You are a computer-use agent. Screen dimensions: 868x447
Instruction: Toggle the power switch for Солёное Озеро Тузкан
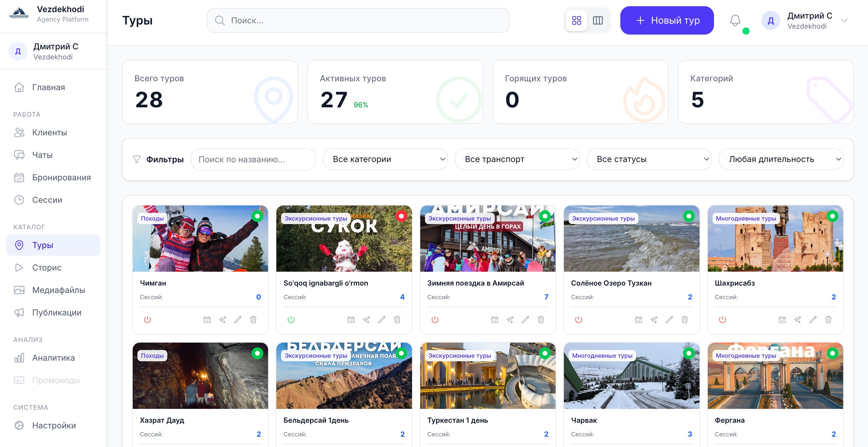click(579, 320)
